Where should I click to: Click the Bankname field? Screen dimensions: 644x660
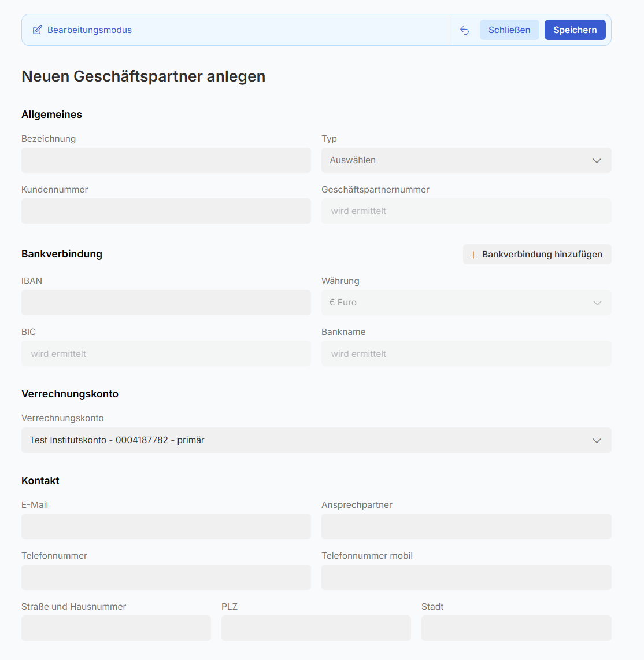466,353
